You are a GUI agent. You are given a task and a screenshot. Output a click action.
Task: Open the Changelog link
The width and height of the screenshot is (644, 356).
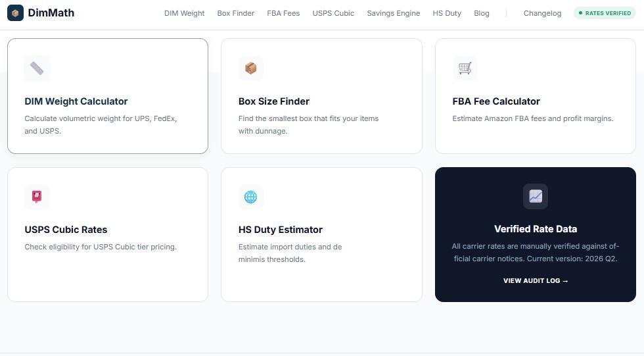coord(542,13)
